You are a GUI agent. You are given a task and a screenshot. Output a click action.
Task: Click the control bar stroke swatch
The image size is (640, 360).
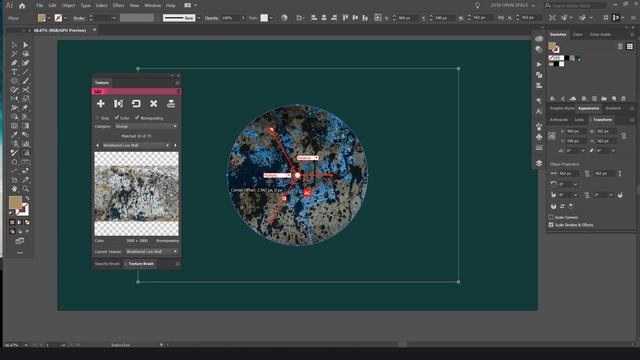(x=58, y=18)
